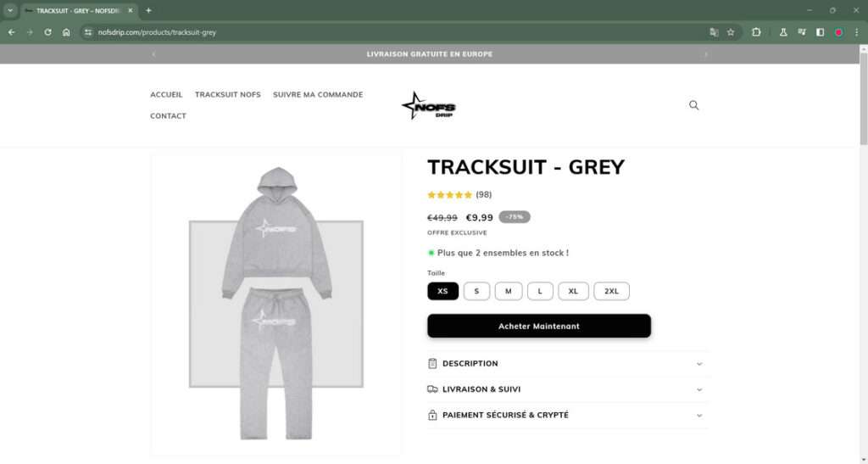Viewport: 868px width, 464px height.
Task: Go to the browser home icon
Action: pos(66,33)
